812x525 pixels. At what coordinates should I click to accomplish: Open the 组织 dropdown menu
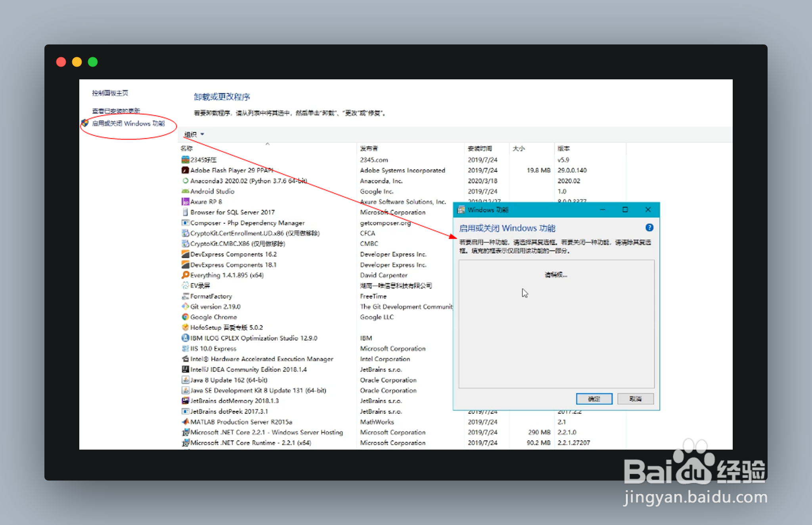[194, 135]
